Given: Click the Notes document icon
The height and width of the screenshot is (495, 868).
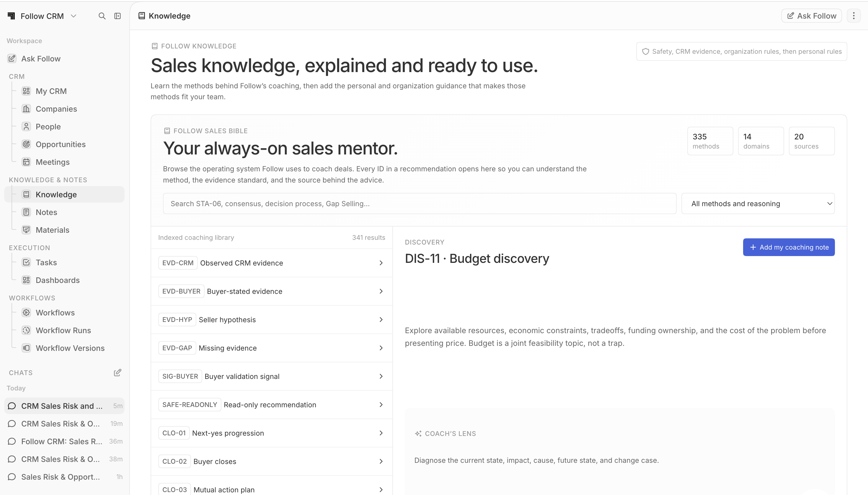Looking at the screenshot, I should coord(26,212).
